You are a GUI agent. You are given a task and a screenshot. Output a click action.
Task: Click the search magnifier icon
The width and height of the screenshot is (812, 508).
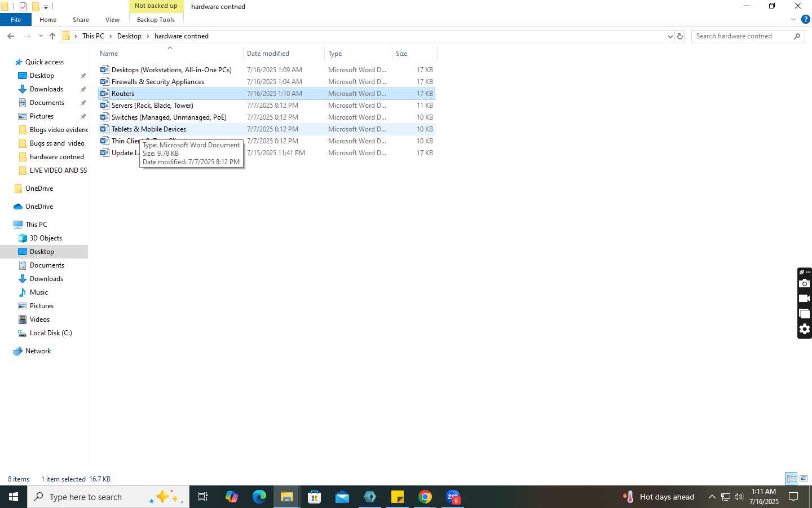point(797,36)
